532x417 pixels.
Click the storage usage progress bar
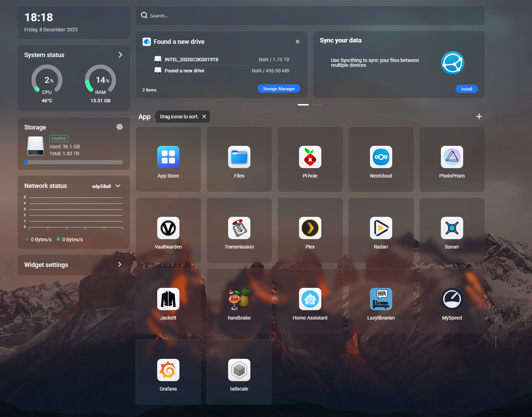74,162
